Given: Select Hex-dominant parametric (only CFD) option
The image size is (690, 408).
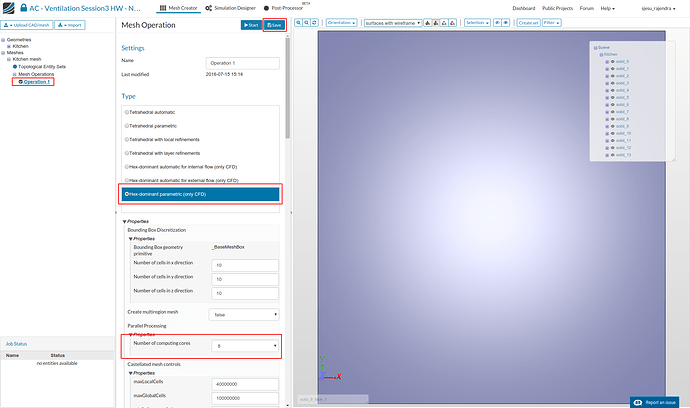Looking at the screenshot, I should point(200,194).
